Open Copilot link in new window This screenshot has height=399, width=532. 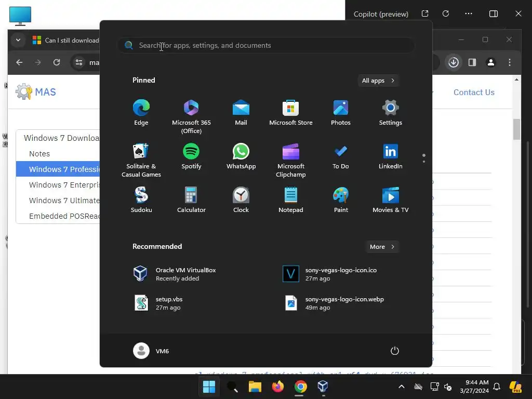[425, 14]
